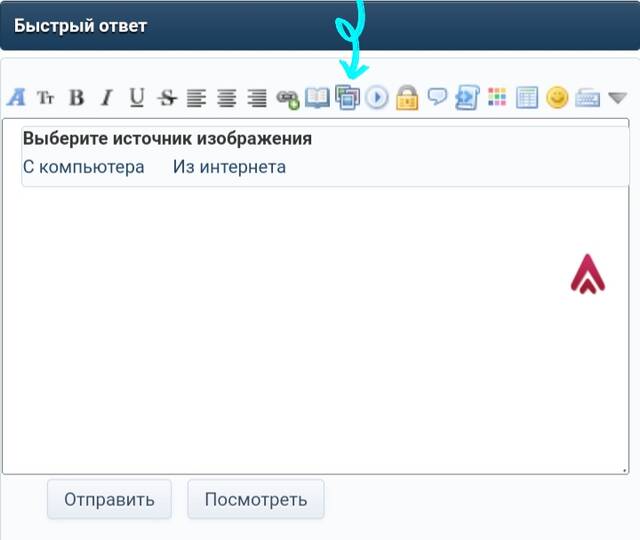Toggle italic formatting
The height and width of the screenshot is (540, 640).
coord(107,98)
